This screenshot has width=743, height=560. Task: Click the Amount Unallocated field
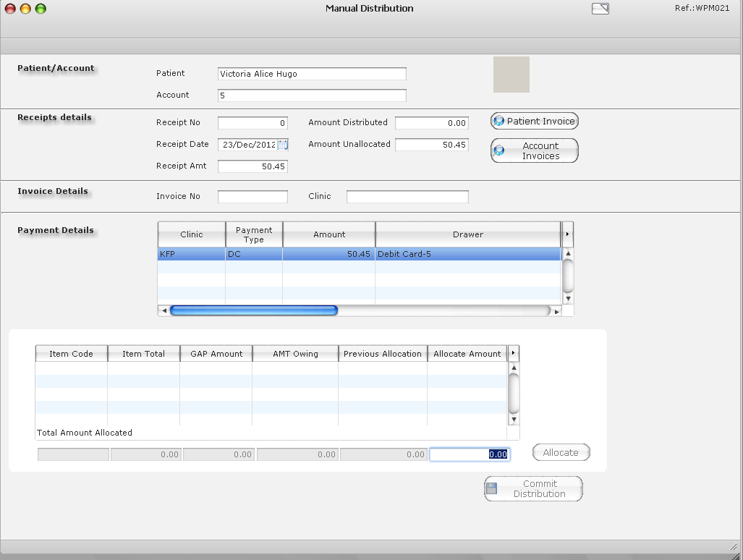click(x=432, y=145)
